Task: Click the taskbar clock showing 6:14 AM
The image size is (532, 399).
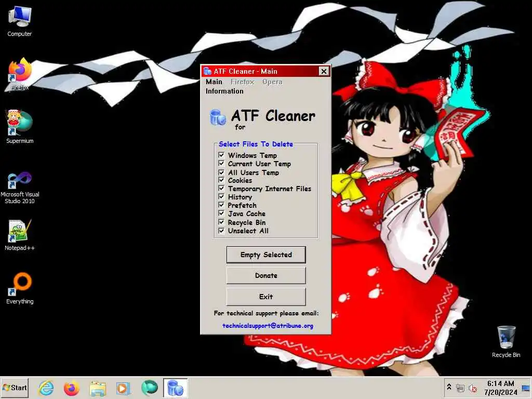Action: coord(500,388)
